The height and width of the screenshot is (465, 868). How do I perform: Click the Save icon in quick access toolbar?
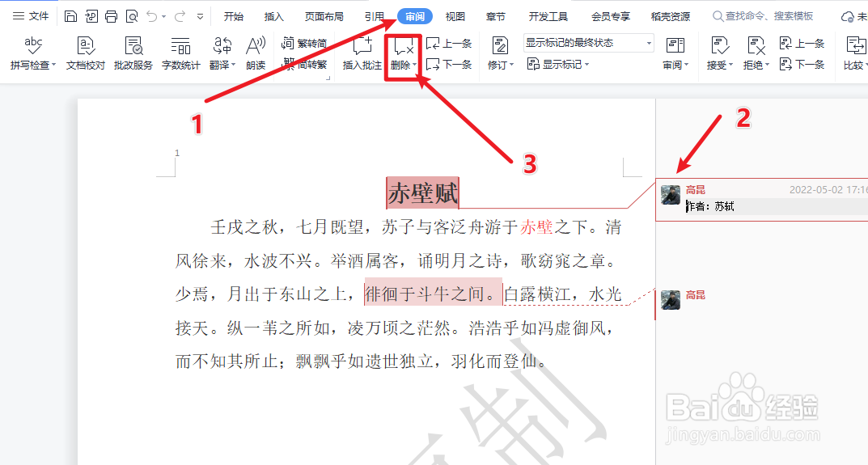coord(70,16)
